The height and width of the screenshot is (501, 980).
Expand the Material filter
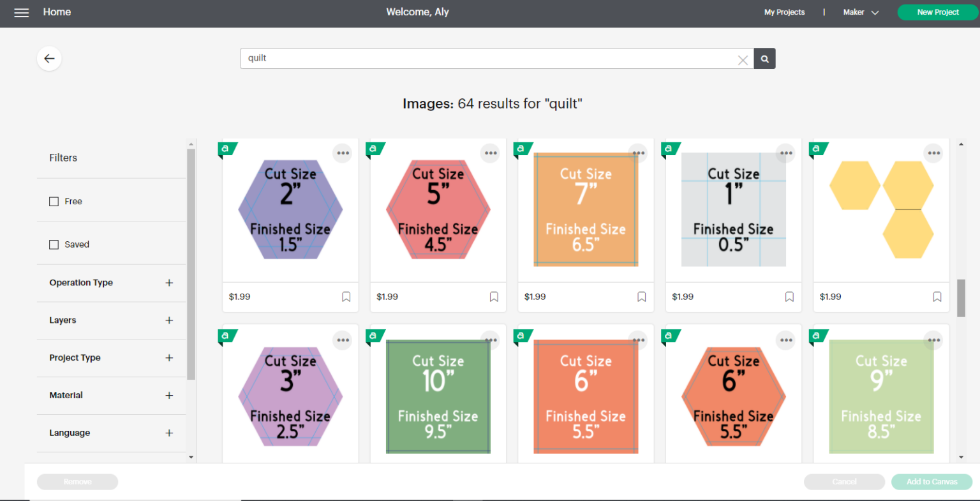[169, 396]
